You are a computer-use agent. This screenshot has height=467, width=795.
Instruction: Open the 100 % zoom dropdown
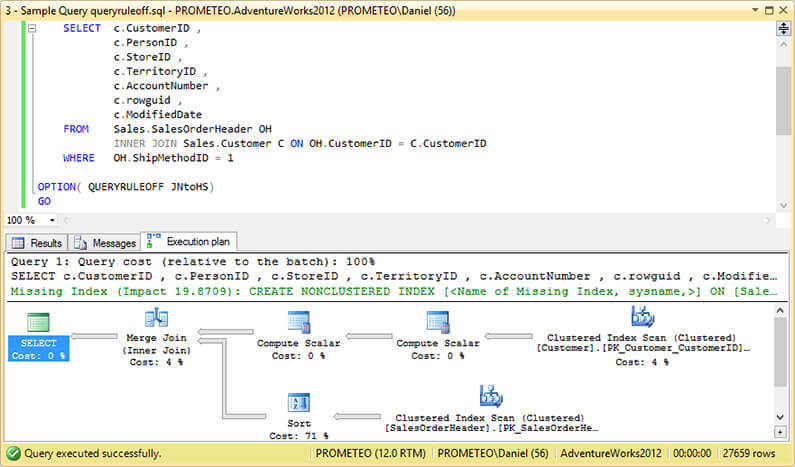tap(51, 219)
